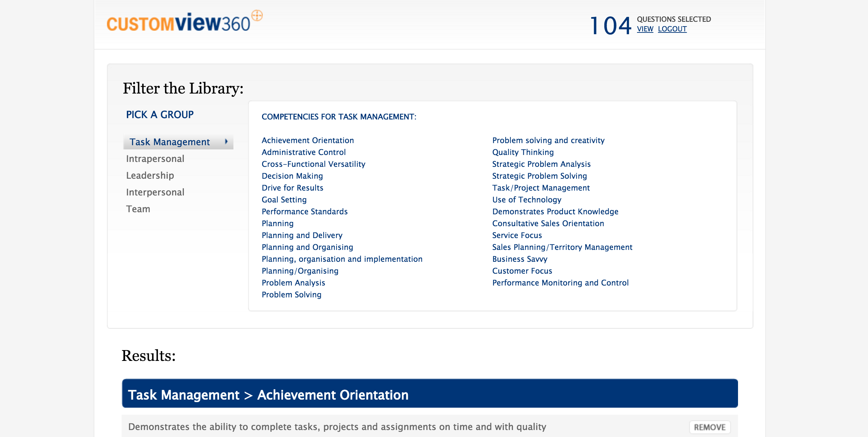Select the Intrapersonal group
Image resolution: width=868 pixels, height=437 pixels.
tap(155, 158)
